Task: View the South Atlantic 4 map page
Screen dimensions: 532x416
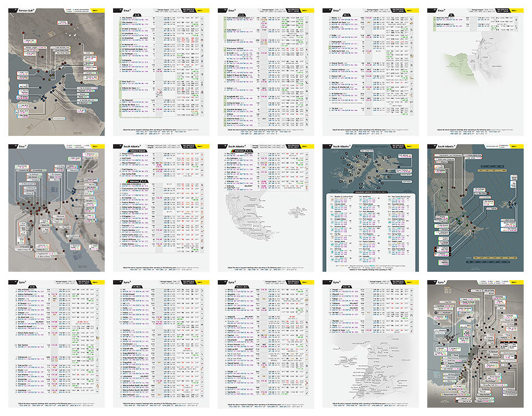Action: [475, 208]
